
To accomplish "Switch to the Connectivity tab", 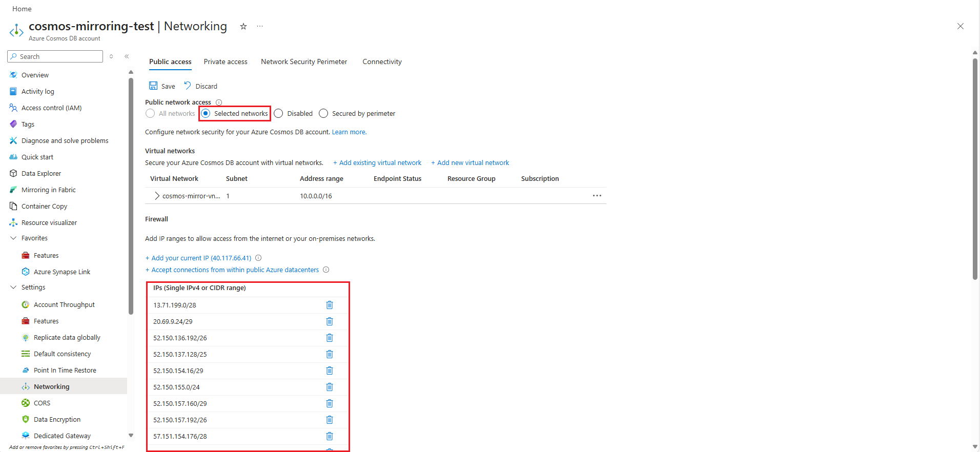I will [382, 61].
